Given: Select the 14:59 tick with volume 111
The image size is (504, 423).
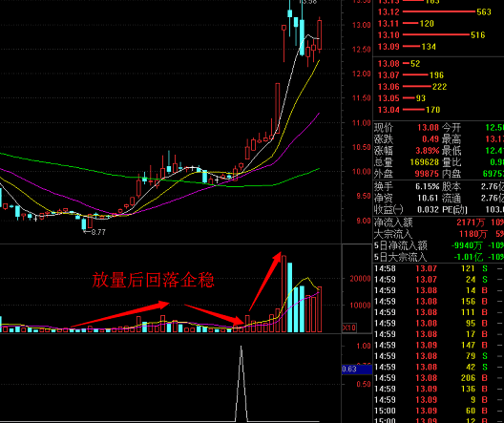Looking at the screenshot, I should tap(439, 312).
